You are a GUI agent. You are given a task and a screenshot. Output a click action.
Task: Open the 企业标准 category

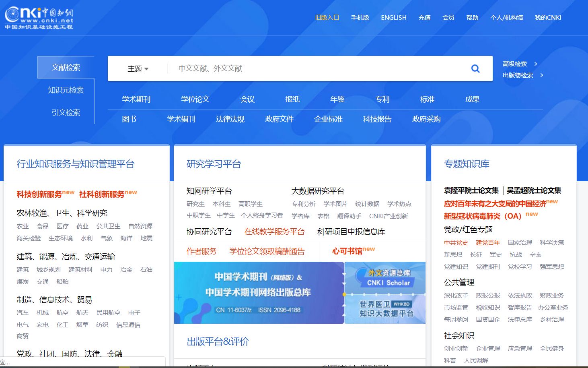(x=328, y=119)
